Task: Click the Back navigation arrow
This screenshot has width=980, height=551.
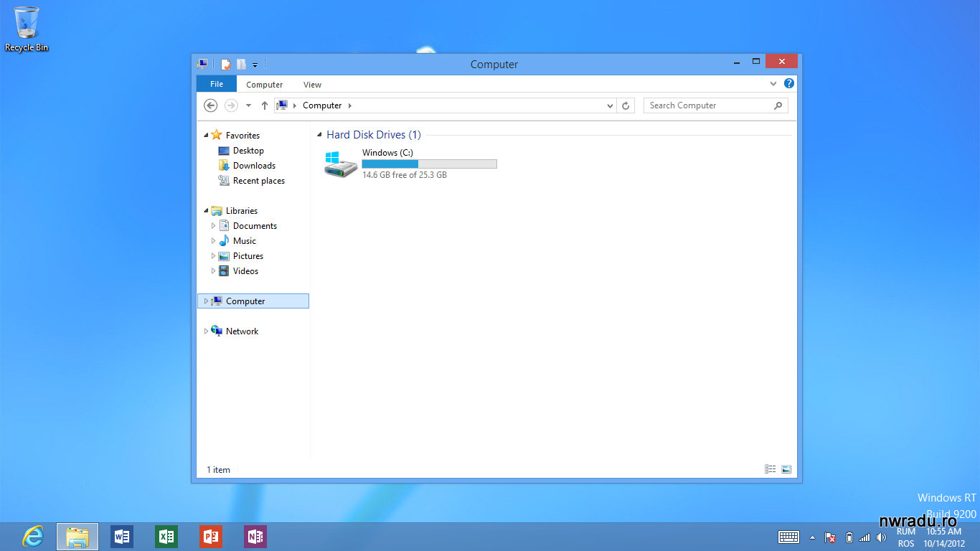Action: tap(210, 105)
